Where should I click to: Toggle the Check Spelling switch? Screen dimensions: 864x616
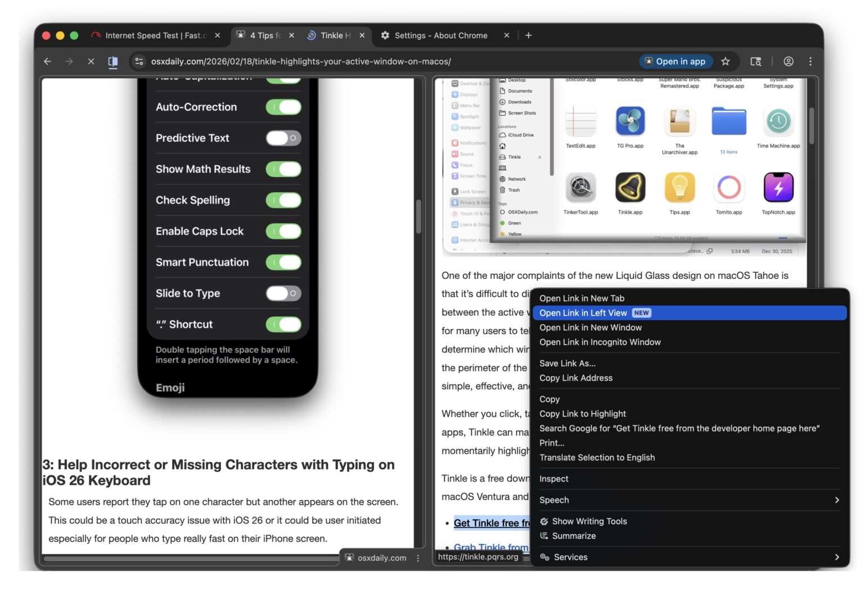283,200
